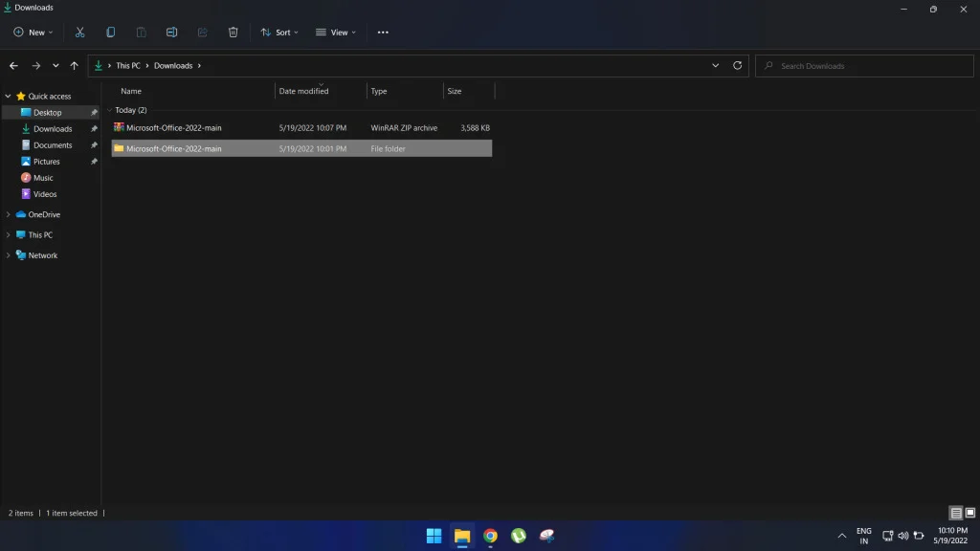Screen dimensions: 980x551
Task: Open Videos in Quick access
Action: click(x=44, y=193)
